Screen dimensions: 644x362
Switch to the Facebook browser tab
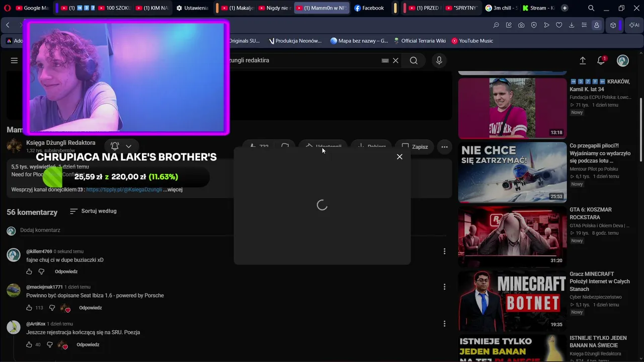[369, 8]
